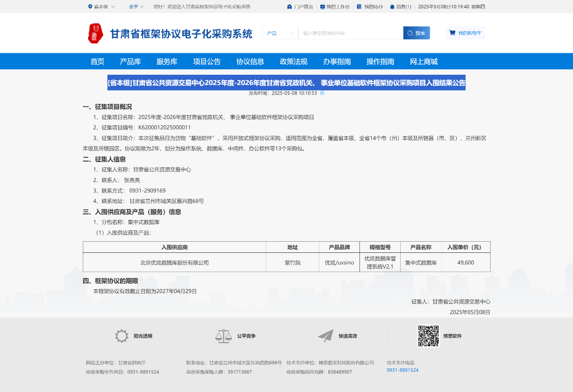
Task: Expand the 金宇 user dropdown
Action: click(136, 7)
